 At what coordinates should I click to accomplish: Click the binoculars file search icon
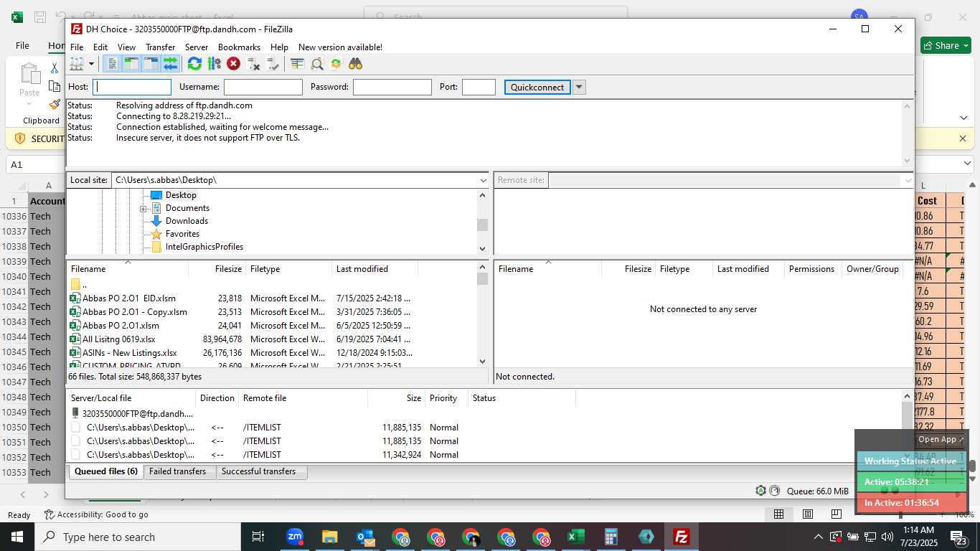pyautogui.click(x=355, y=64)
